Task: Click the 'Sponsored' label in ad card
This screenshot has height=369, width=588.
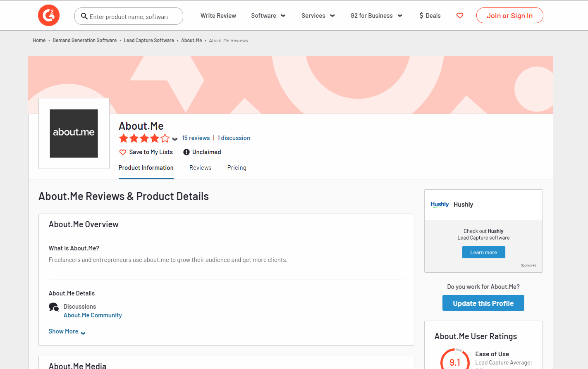Action: 528,265
